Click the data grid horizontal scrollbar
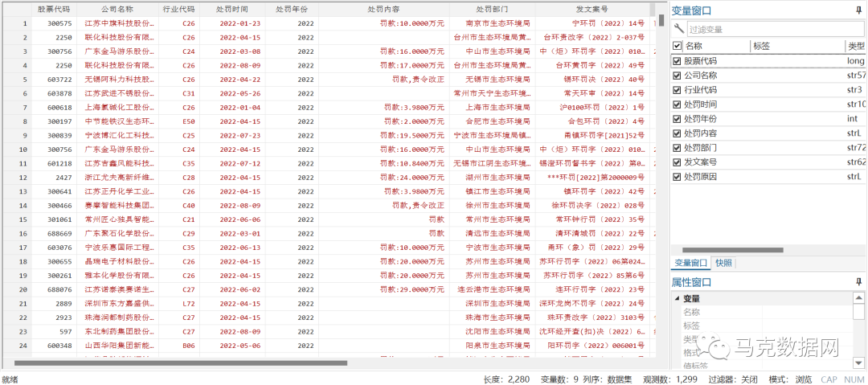Image resolution: width=868 pixels, height=385 pixels. tap(181, 363)
